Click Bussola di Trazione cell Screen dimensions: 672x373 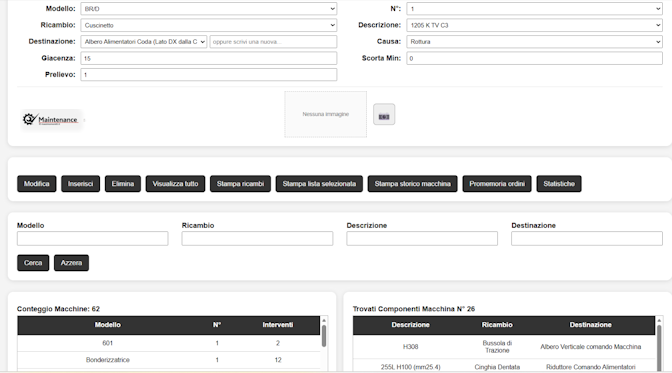click(497, 347)
